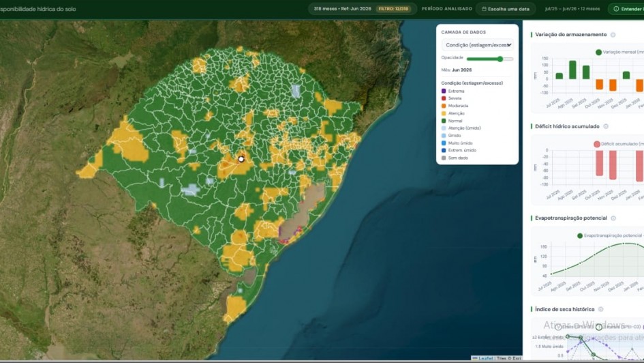Open the info icon beside Índice de seca histórica
The height and width of the screenshot is (363, 644).
click(x=601, y=309)
